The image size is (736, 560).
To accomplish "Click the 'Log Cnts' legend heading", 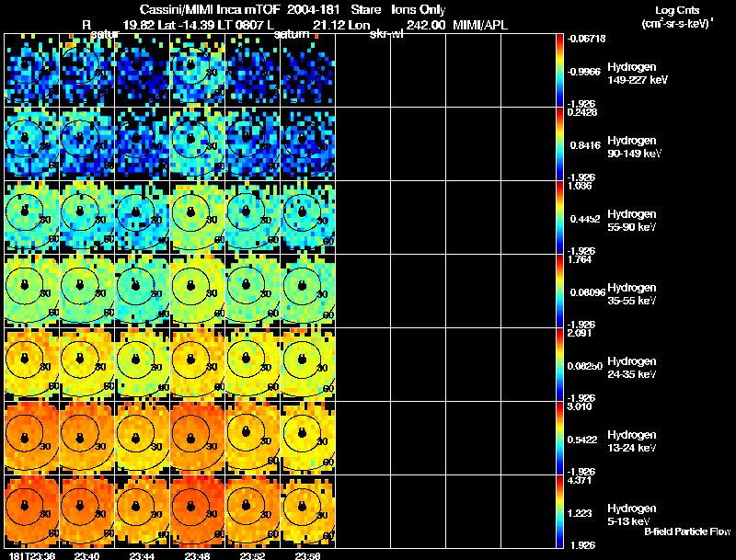I will [677, 10].
